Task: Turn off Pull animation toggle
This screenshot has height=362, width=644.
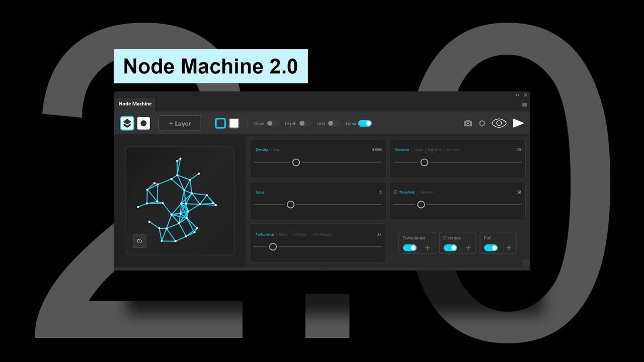Action: pos(491,248)
